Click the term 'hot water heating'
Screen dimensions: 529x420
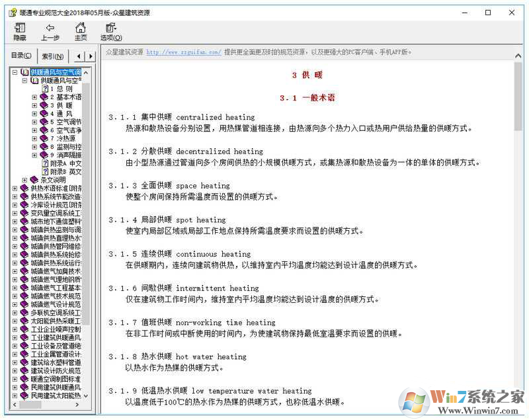click(x=211, y=357)
